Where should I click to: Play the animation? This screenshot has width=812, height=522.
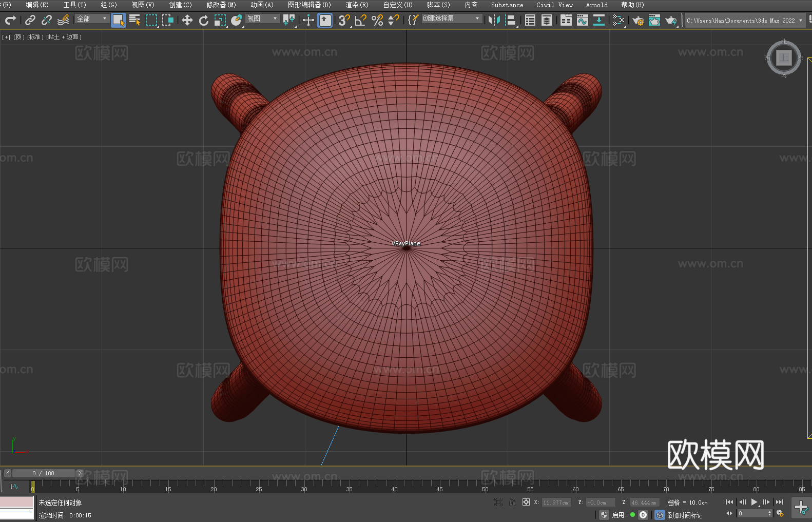[x=755, y=502]
